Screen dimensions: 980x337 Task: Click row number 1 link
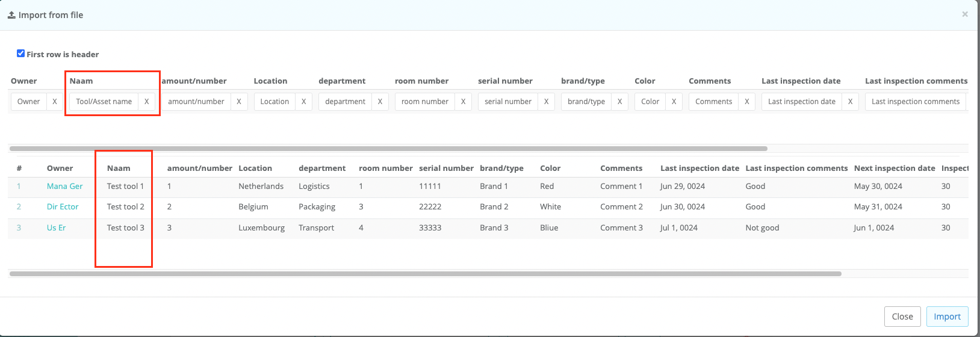coord(19,187)
